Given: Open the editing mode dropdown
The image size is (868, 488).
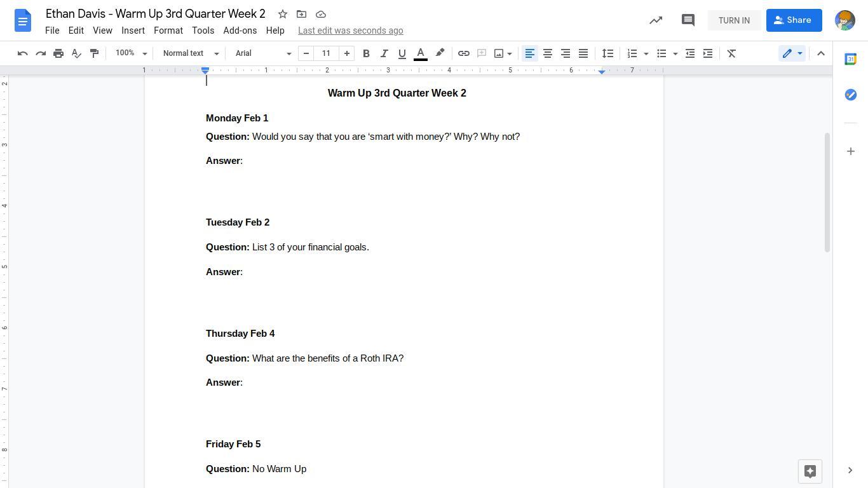Looking at the screenshot, I should point(792,53).
